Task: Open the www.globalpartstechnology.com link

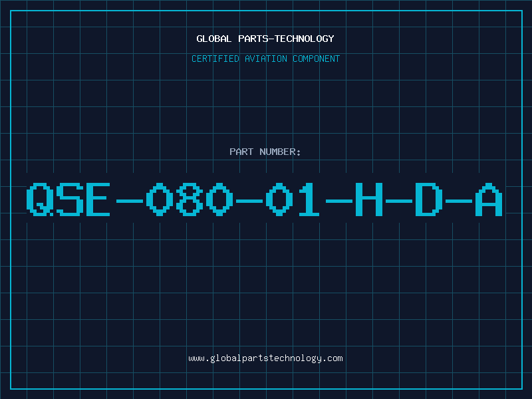Action: click(265, 358)
